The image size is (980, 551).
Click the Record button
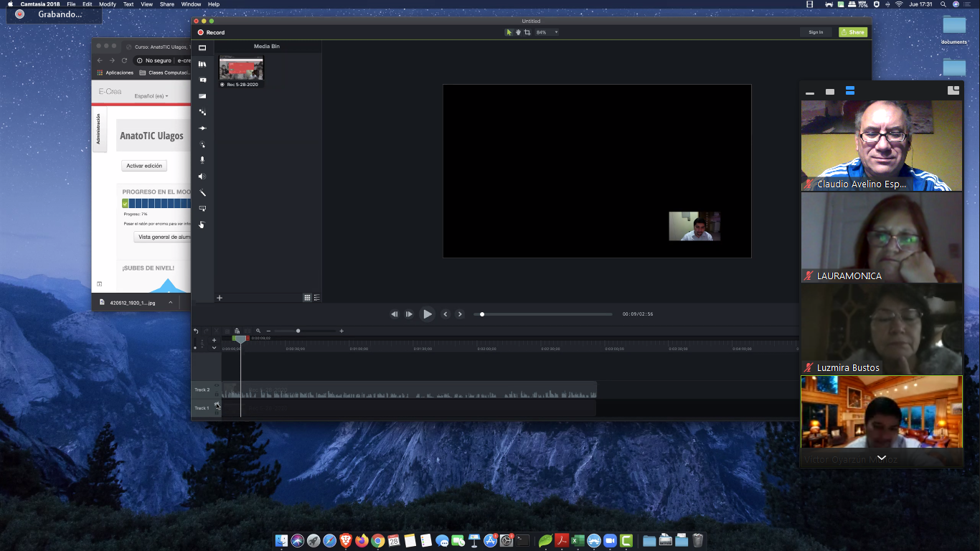pos(212,32)
